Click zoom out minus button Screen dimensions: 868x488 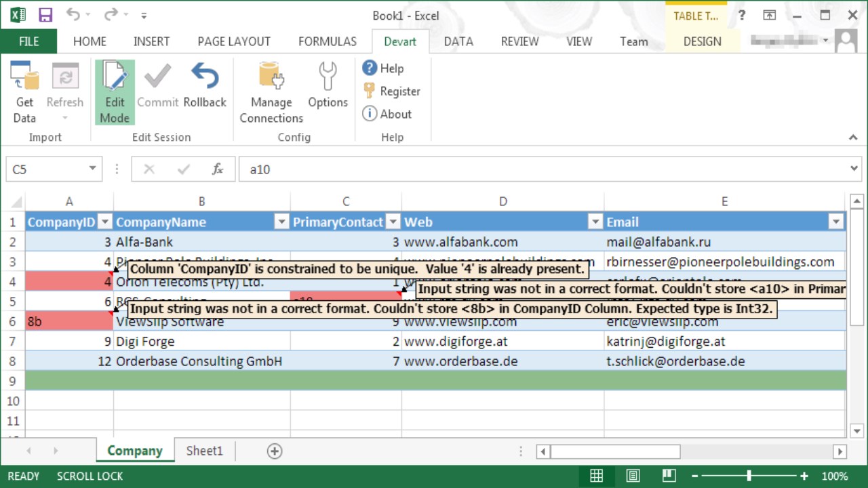(694, 476)
